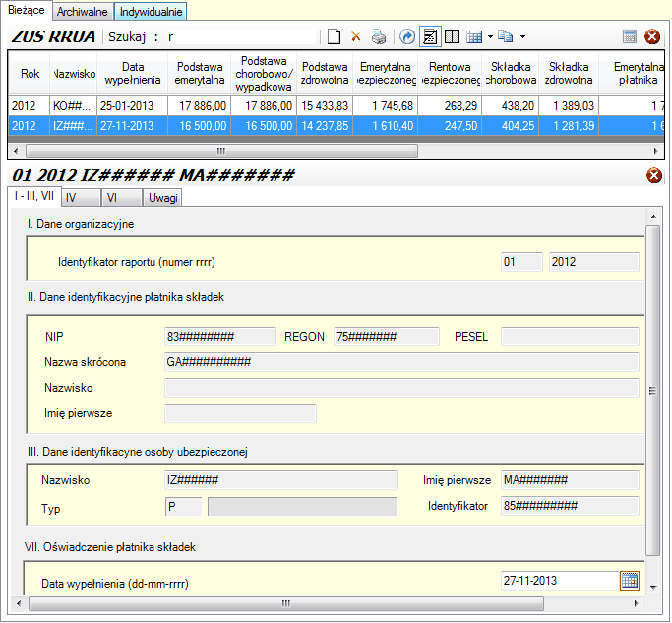Sort by the Podstawa zdrowotna column header

[x=325, y=73]
